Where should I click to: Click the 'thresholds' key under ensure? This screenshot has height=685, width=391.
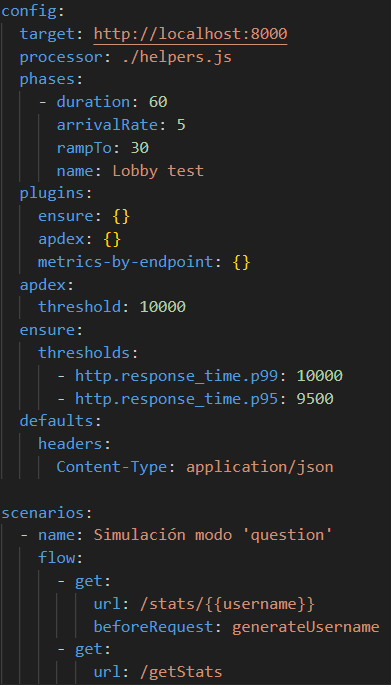point(84,353)
